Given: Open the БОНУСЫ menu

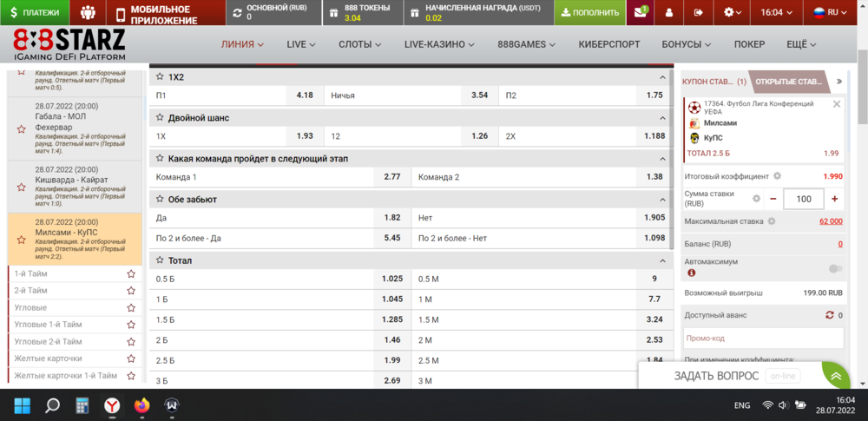Looking at the screenshot, I should pyautogui.click(x=687, y=45).
